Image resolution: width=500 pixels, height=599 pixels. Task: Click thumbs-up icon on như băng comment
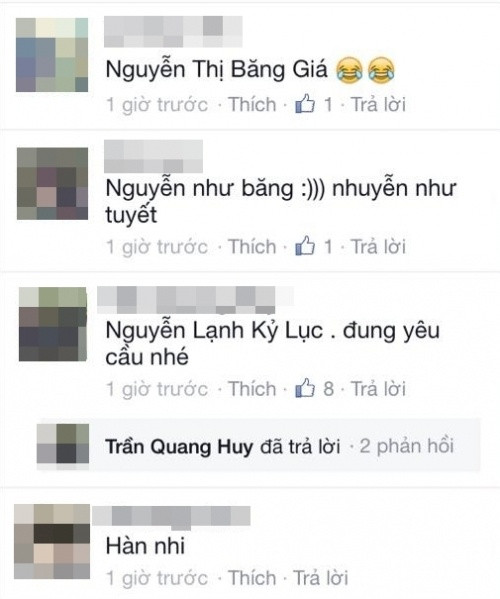click(x=305, y=246)
